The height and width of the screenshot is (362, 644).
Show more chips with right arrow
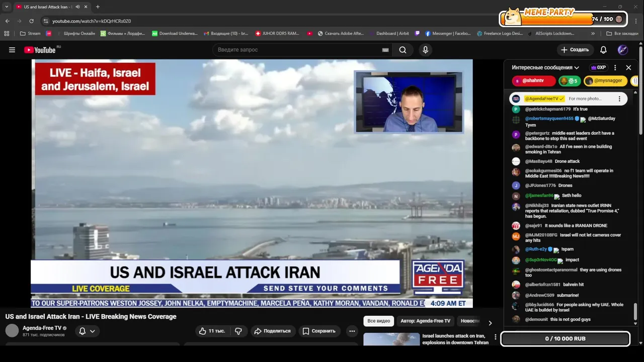[490, 323]
